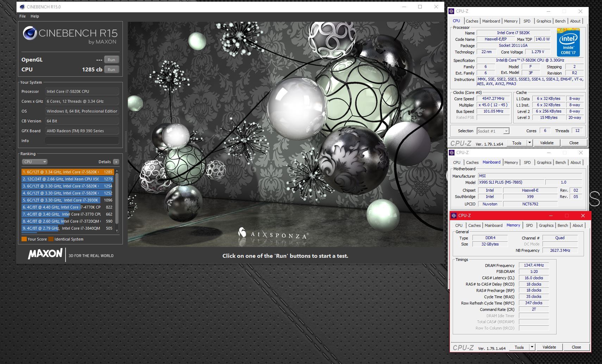The image size is (602, 364).
Task: Click the Processor field Intel Core i7-5820K CPU
Action: click(x=82, y=91)
